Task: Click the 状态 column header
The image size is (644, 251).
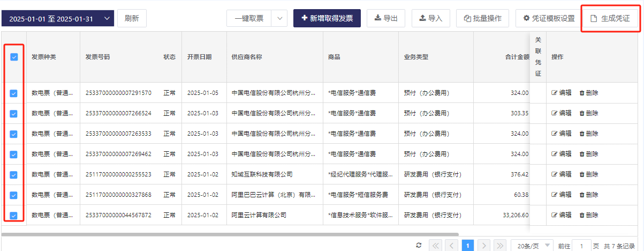Action: (169, 57)
